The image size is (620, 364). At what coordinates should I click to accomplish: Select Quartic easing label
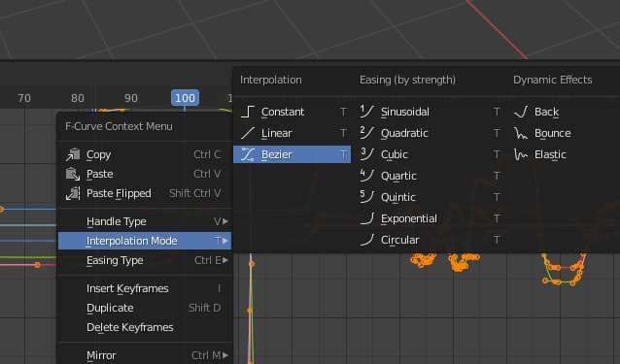tap(398, 176)
